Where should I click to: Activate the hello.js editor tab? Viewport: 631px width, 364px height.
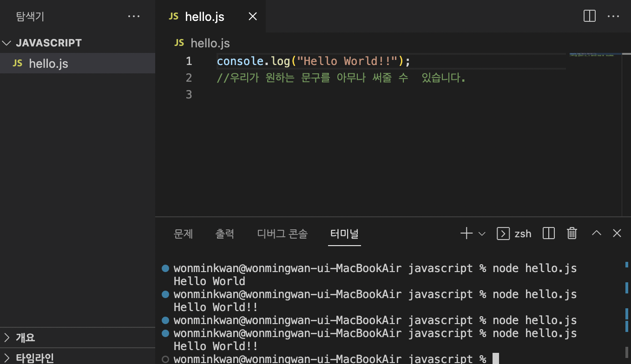click(x=210, y=17)
